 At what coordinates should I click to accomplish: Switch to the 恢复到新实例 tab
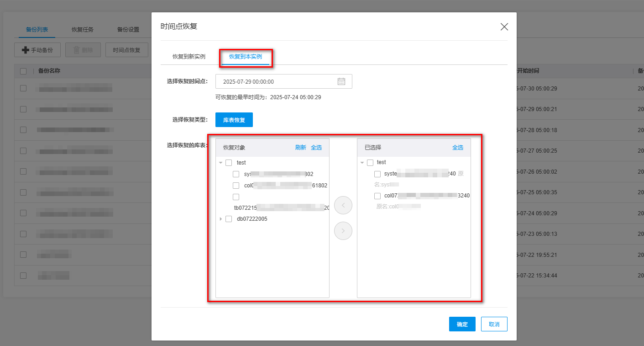point(188,57)
